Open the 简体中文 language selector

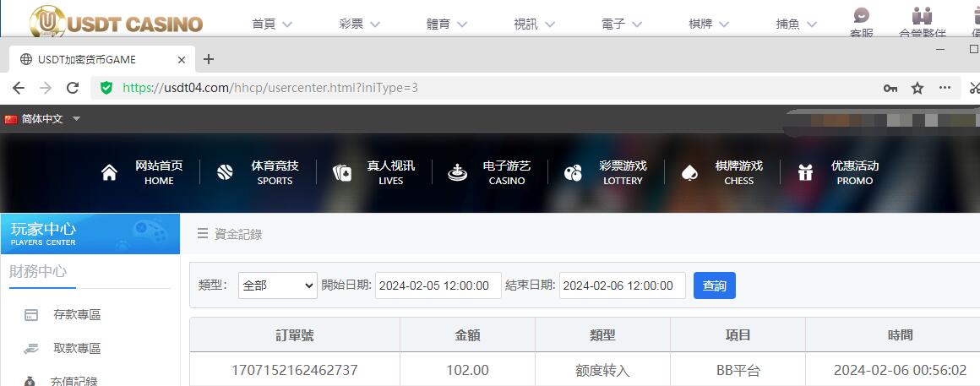pyautogui.click(x=42, y=119)
